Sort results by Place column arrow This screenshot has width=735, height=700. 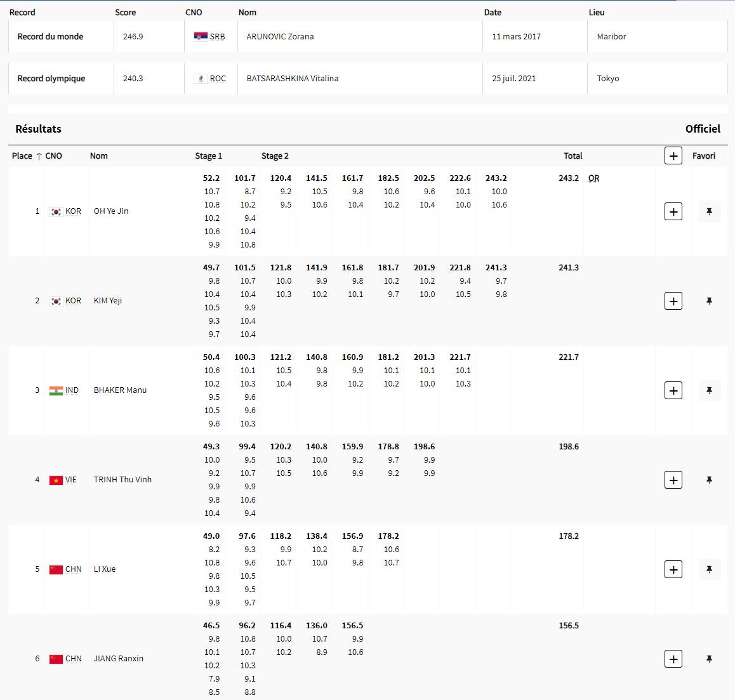pyautogui.click(x=39, y=156)
